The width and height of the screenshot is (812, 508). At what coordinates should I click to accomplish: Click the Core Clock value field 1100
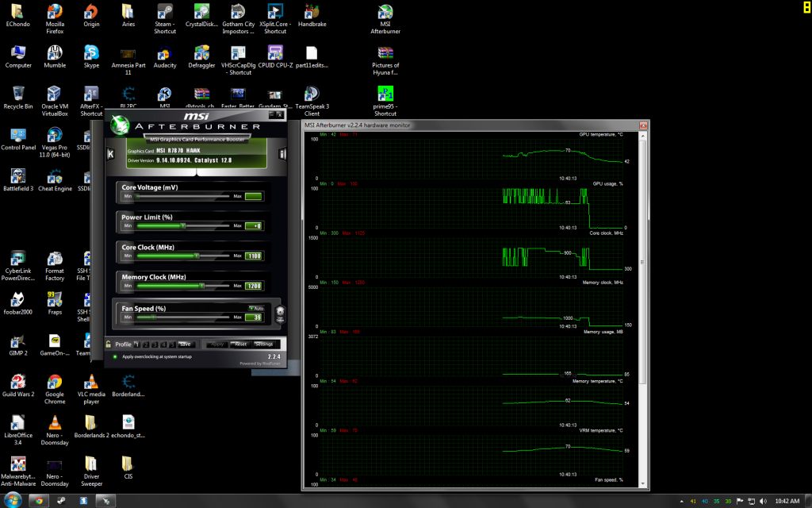(254, 256)
